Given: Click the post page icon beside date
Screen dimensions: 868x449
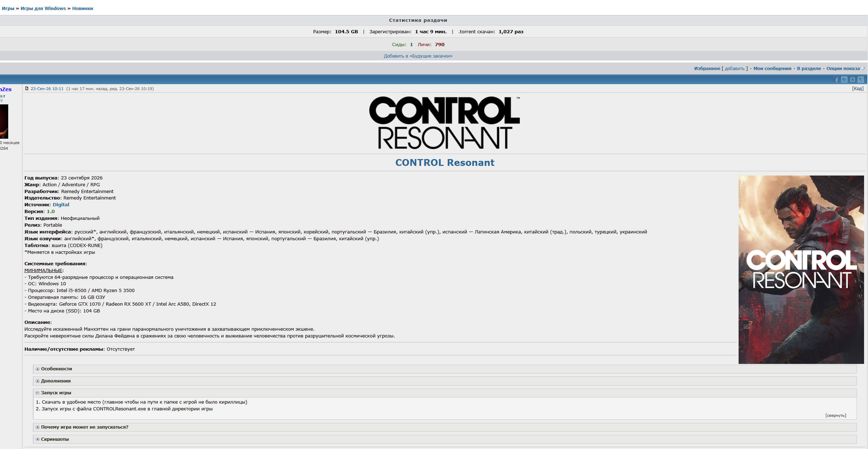Looking at the screenshot, I should click(26, 88).
